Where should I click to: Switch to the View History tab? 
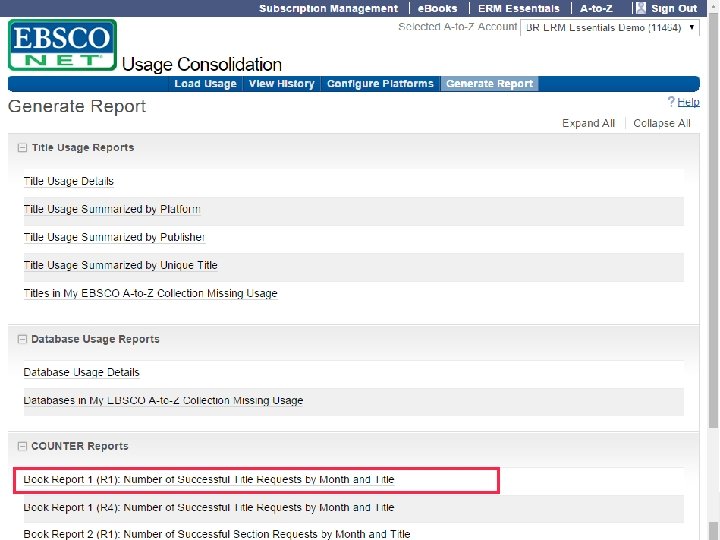click(x=281, y=84)
